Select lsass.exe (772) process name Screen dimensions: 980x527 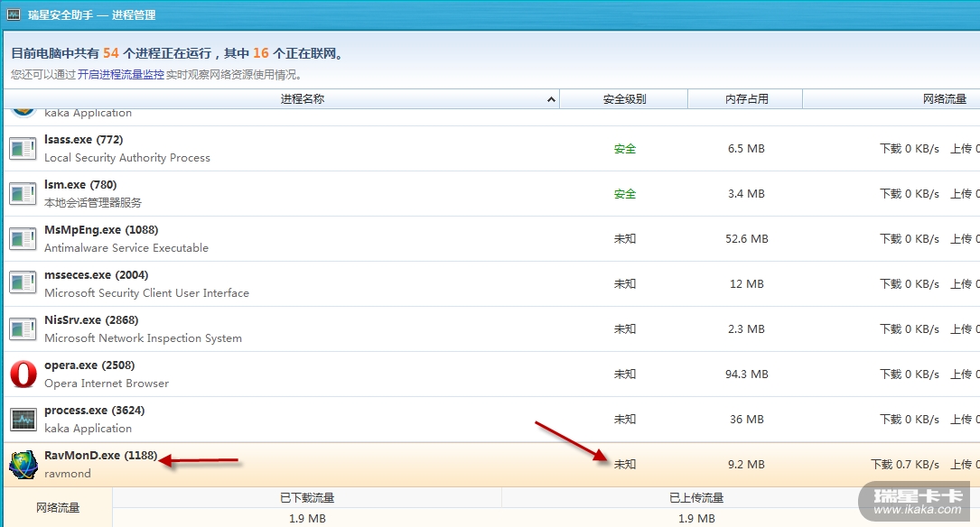pos(84,140)
